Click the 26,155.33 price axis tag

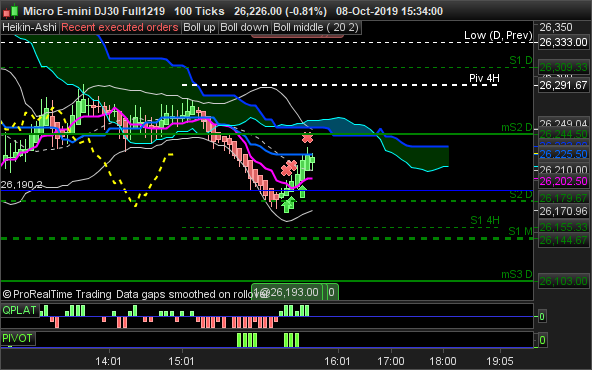coord(563,227)
